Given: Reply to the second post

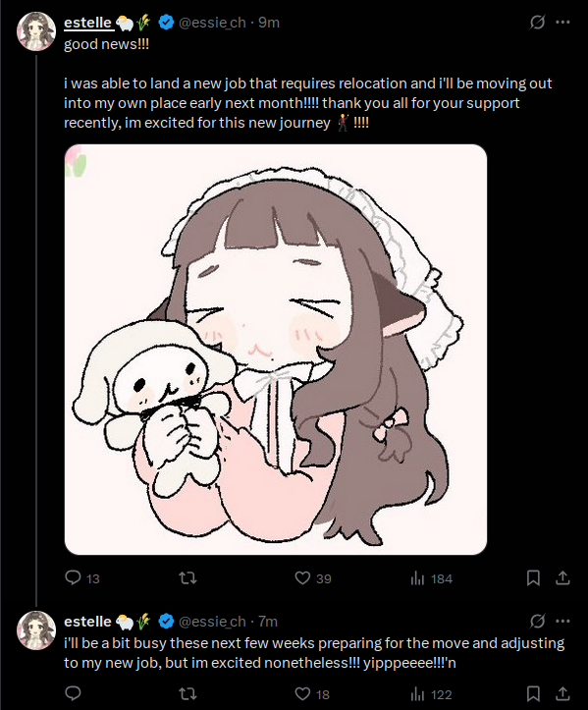Looking at the screenshot, I should 73,693.
